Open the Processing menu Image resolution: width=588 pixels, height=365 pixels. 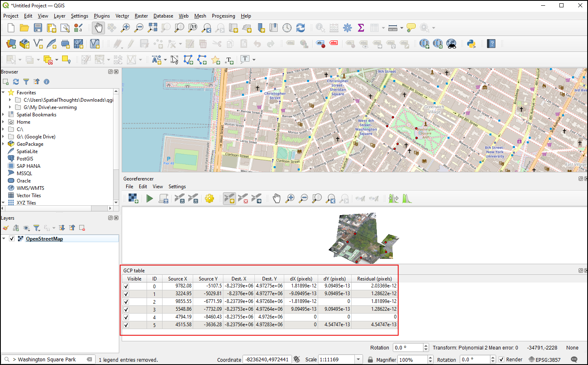[223, 16]
